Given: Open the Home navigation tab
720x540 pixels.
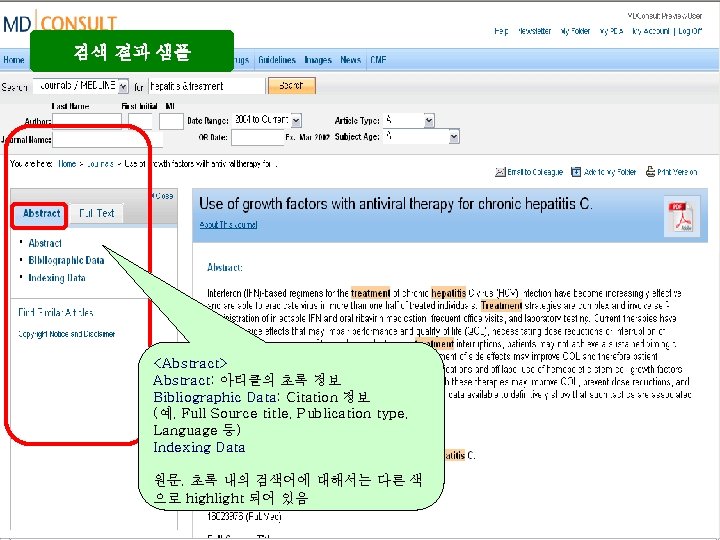Looking at the screenshot, I should (x=14, y=60).
